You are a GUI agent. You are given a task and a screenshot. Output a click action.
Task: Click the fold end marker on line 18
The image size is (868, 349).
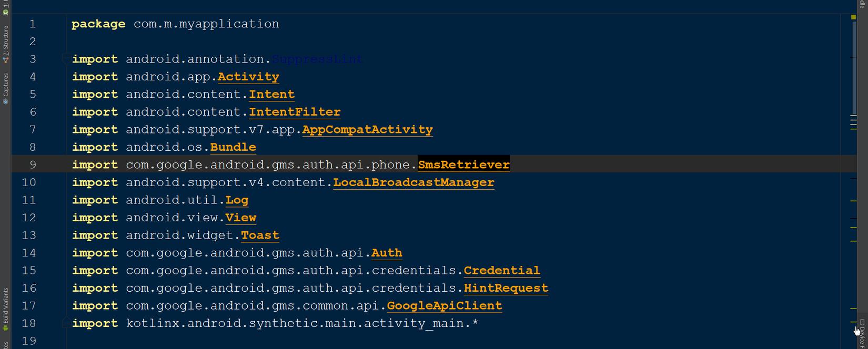pyautogui.click(x=66, y=321)
